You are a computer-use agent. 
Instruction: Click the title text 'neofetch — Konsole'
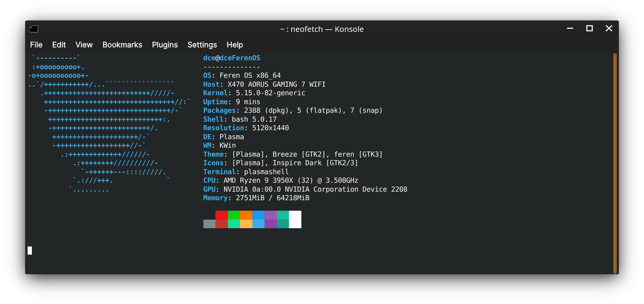[327, 29]
